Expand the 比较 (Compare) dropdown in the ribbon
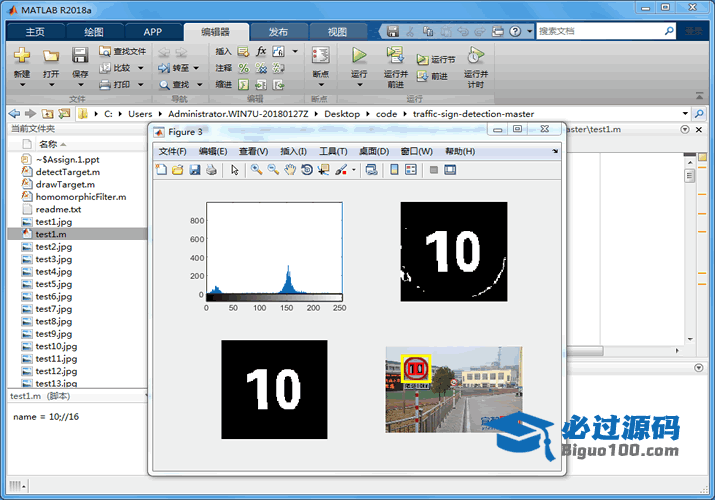The height and width of the screenshot is (500, 715). point(140,68)
